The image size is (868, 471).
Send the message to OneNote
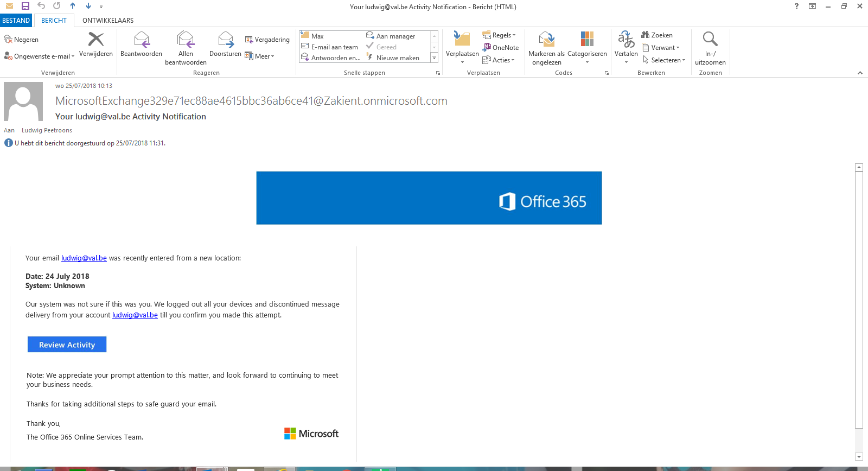[x=501, y=48]
